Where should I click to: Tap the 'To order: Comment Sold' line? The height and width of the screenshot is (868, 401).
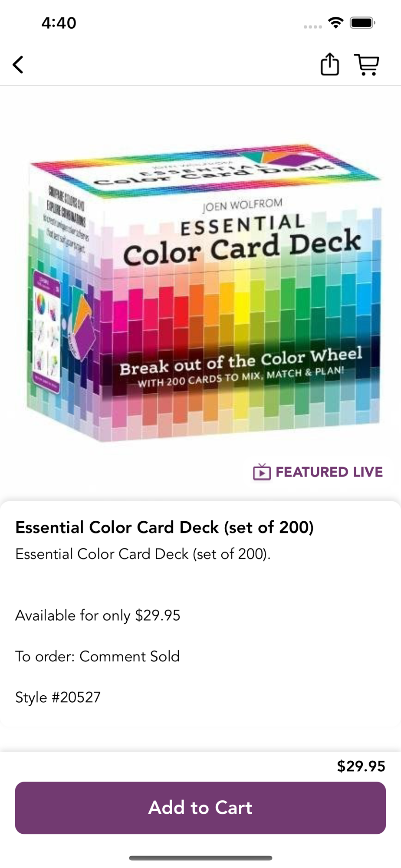(x=97, y=656)
